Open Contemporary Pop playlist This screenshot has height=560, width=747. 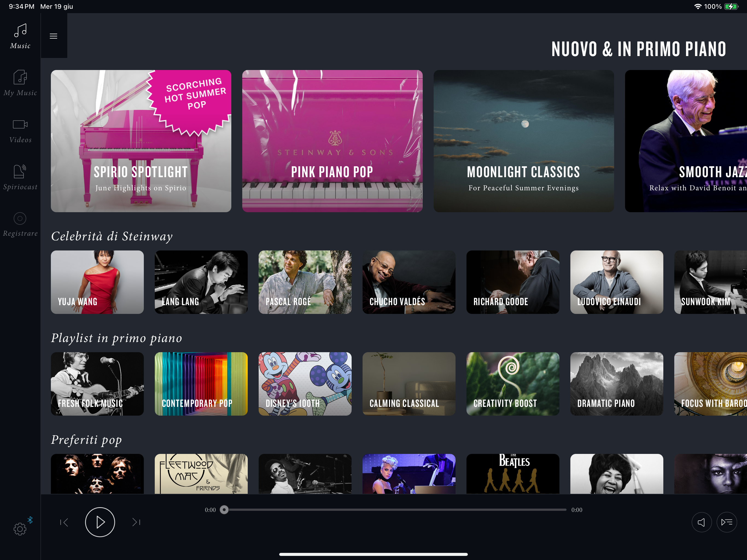(x=201, y=384)
